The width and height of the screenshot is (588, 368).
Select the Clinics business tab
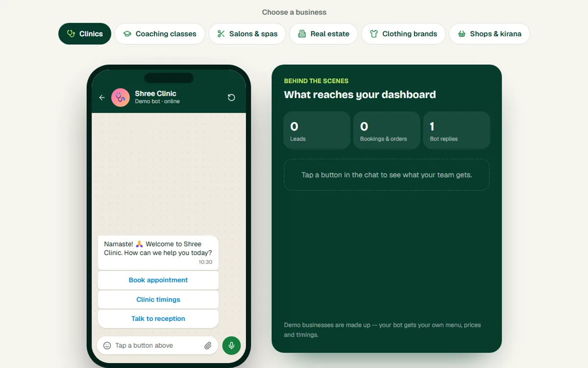(x=85, y=34)
